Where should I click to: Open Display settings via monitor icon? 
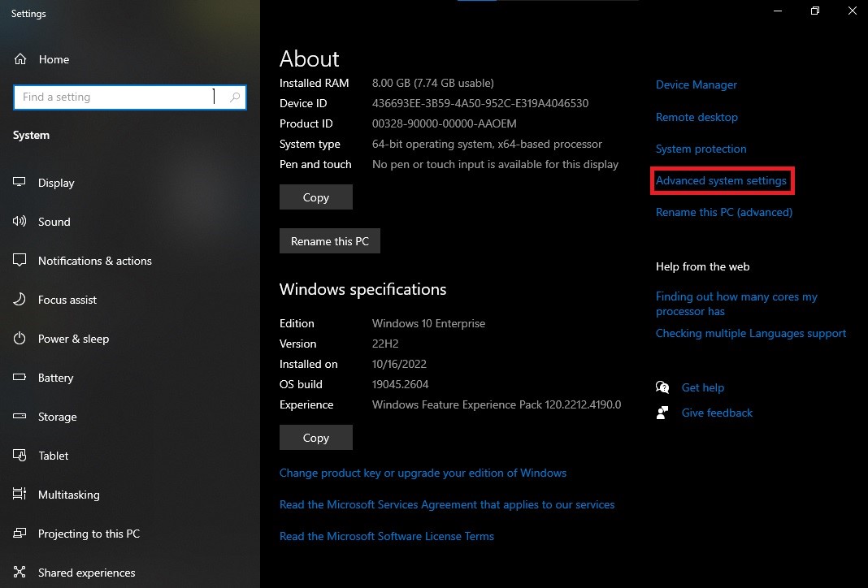pos(20,183)
